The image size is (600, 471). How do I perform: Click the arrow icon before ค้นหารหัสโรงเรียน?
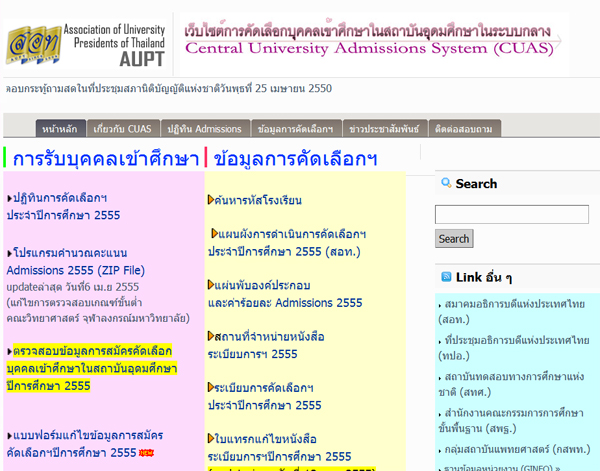pos(211,200)
